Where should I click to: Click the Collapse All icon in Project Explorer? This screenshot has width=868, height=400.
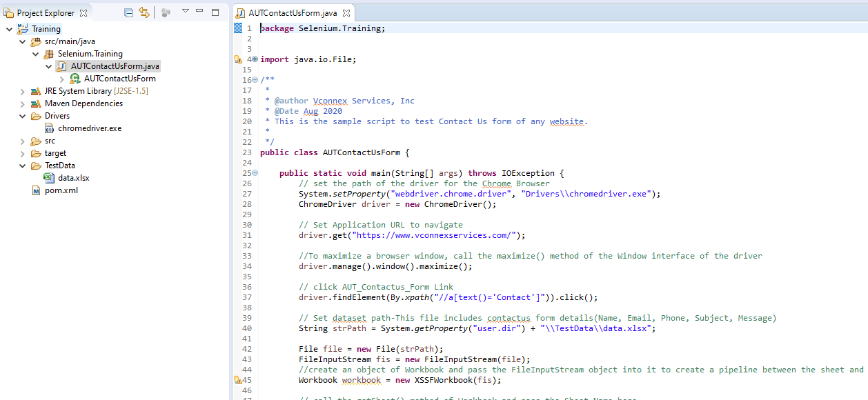coord(128,12)
